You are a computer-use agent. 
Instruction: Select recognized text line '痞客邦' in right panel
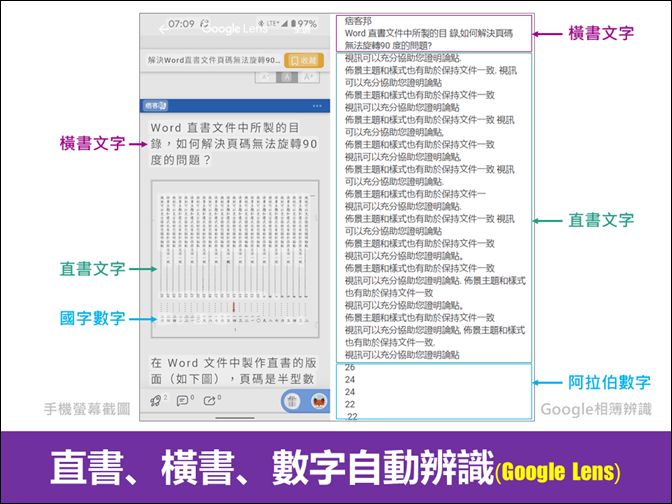point(358,21)
